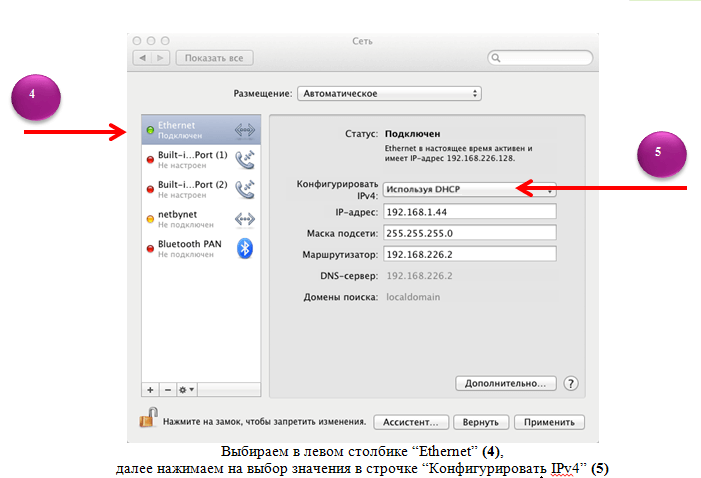This screenshot has height=478, width=701.
Task: Click the Показать все button
Action: (214, 59)
